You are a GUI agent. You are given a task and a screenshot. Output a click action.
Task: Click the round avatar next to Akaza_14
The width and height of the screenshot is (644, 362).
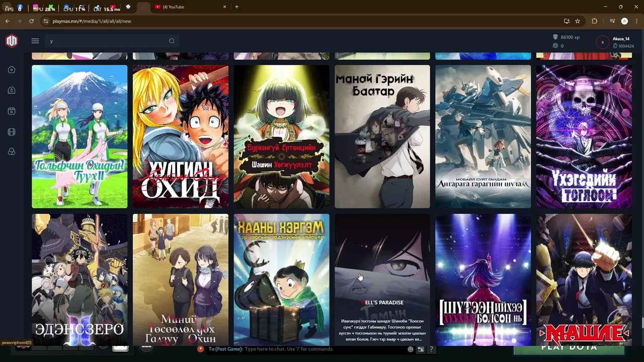point(603,42)
